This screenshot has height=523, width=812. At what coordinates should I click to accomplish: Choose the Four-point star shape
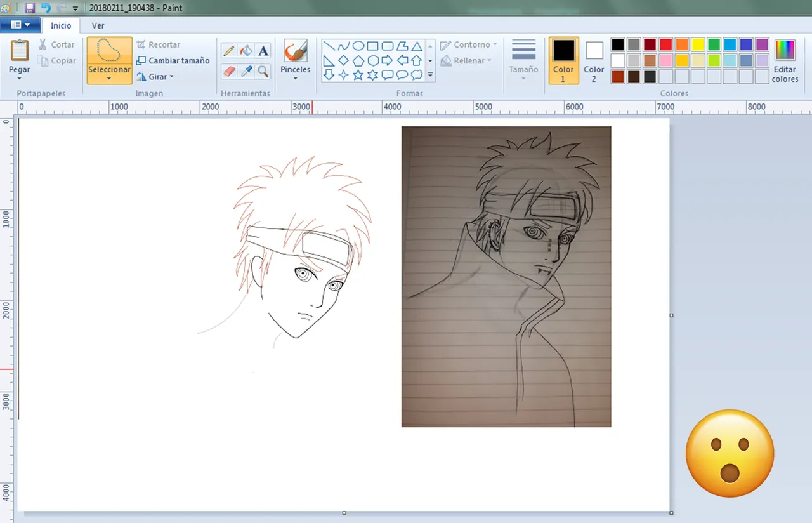point(343,75)
